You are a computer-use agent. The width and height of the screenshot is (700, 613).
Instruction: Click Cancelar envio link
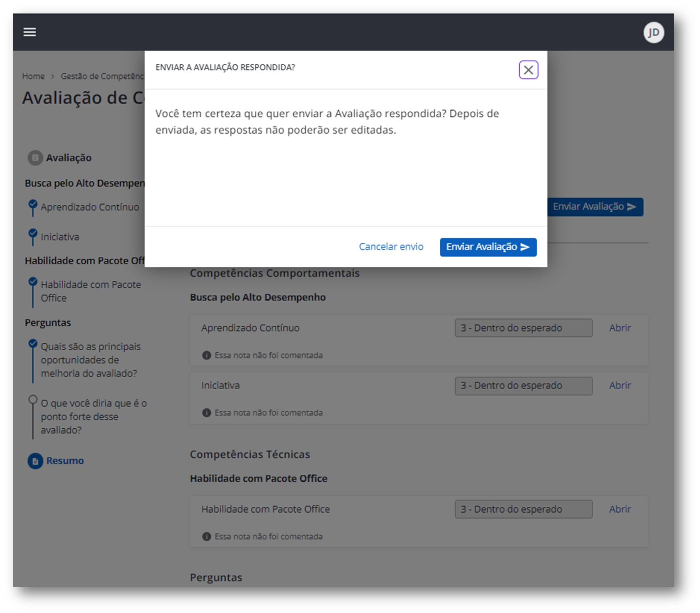(391, 247)
